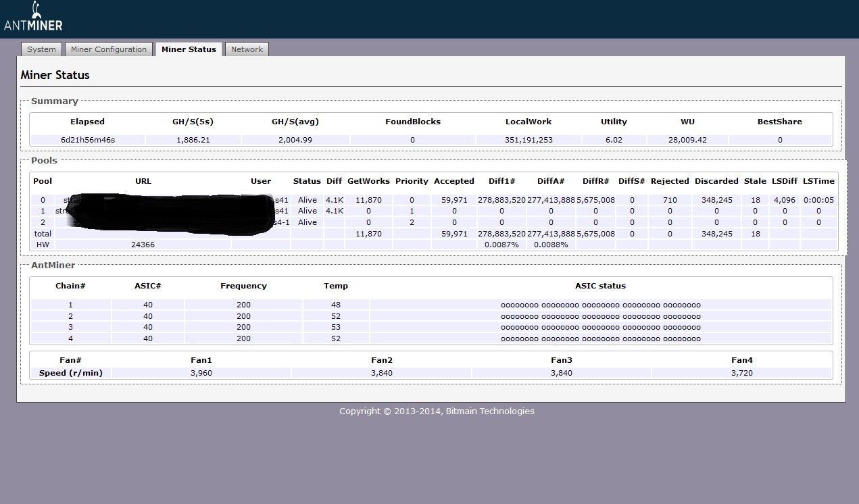Click the Fan# header label
The width and height of the screenshot is (859, 504).
coord(70,360)
